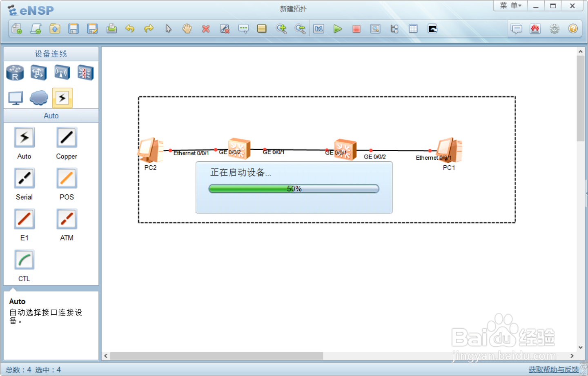The image size is (588, 376).
Task: Click the vertical scrollbar thumb
Action: [581, 99]
